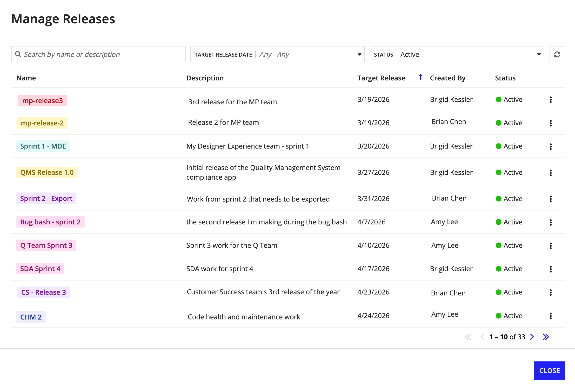Viewport: 575px width, 392px height.
Task: Open the kebab menu for Sprint 2 - Export
Action: click(x=550, y=199)
